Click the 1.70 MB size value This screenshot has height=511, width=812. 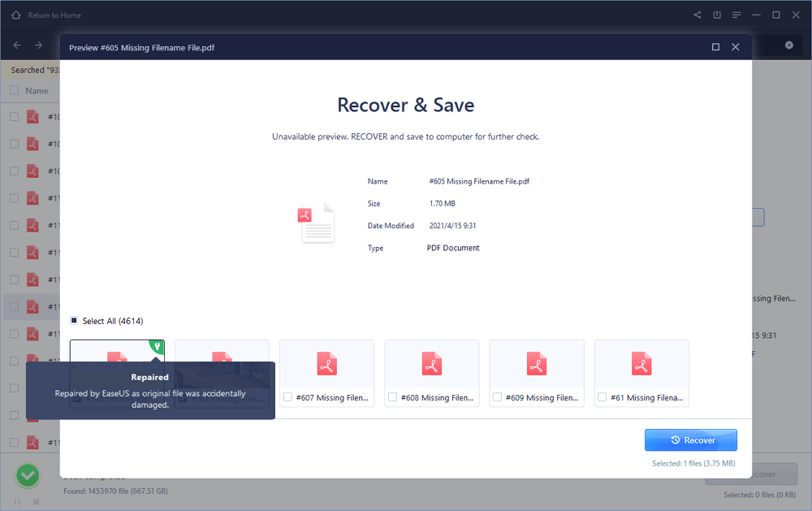[443, 204]
